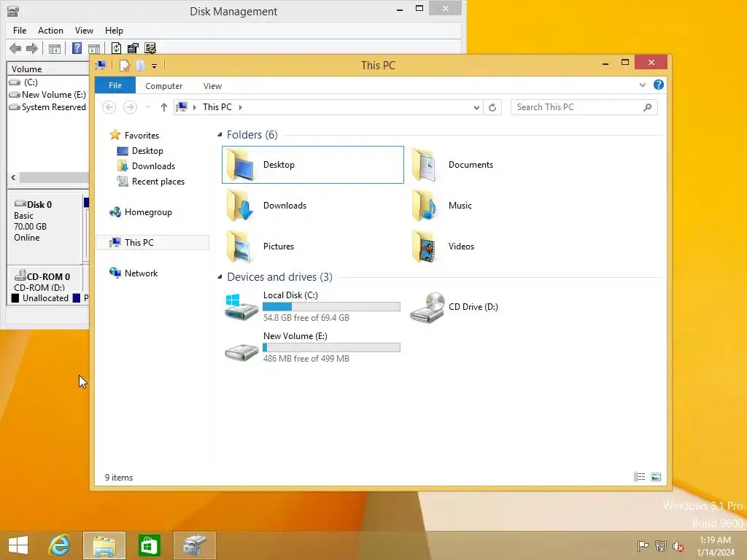
Task: Click Local Disk (C:) usage bar
Action: (332, 307)
